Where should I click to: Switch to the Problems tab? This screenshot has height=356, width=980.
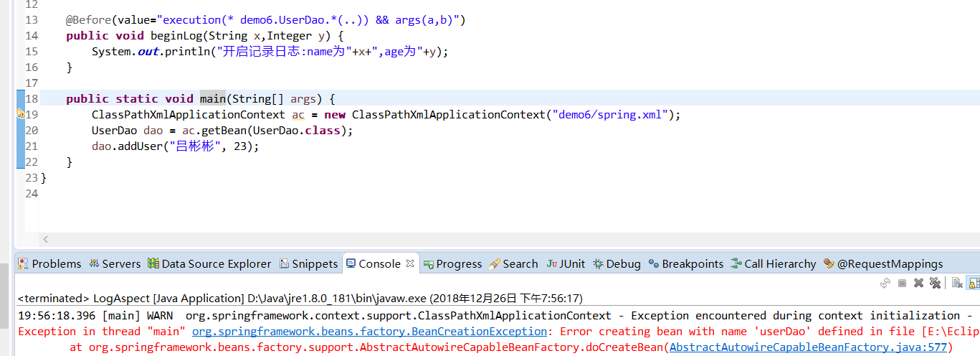click(x=49, y=263)
